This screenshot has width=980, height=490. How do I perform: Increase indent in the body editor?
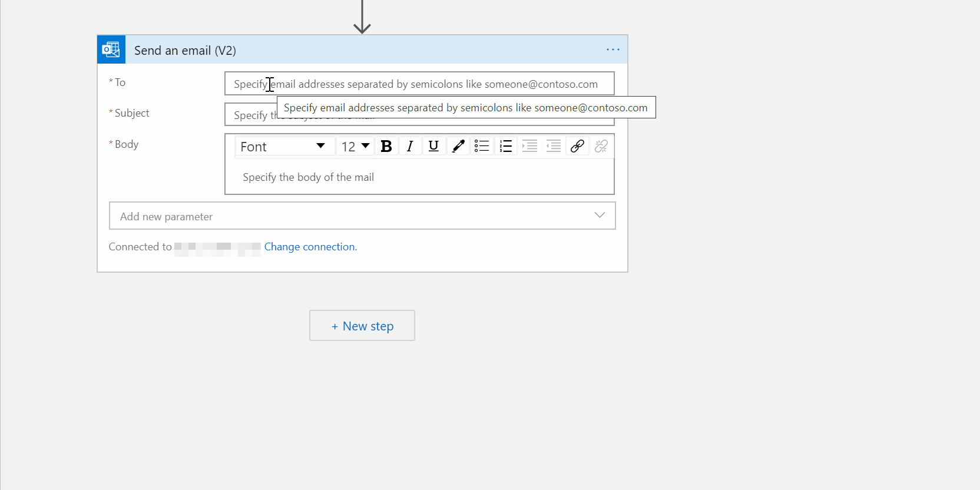[529, 146]
